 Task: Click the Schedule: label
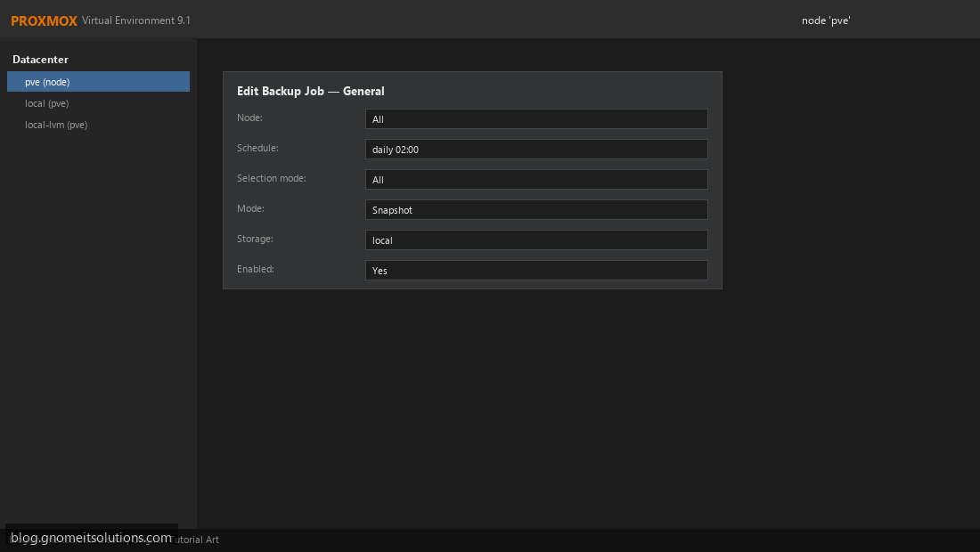[x=257, y=148]
